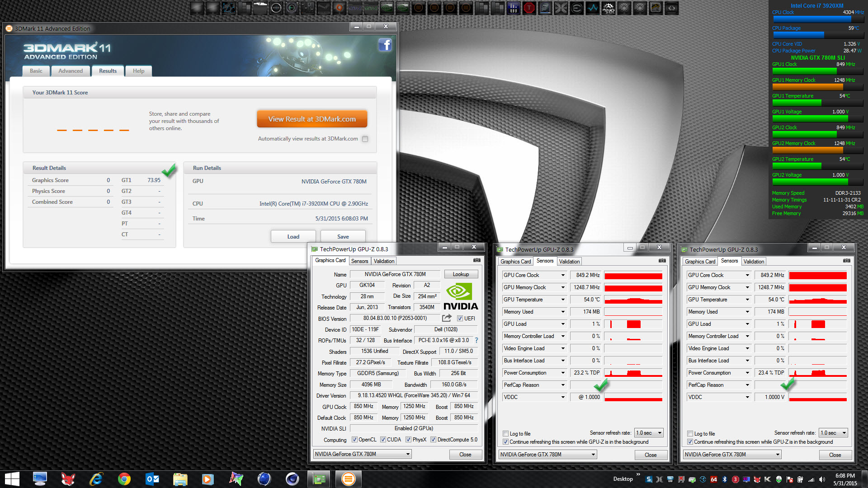
Task: Expand GPU Temperature dropdown in middle GPU-Z window
Action: (563, 300)
